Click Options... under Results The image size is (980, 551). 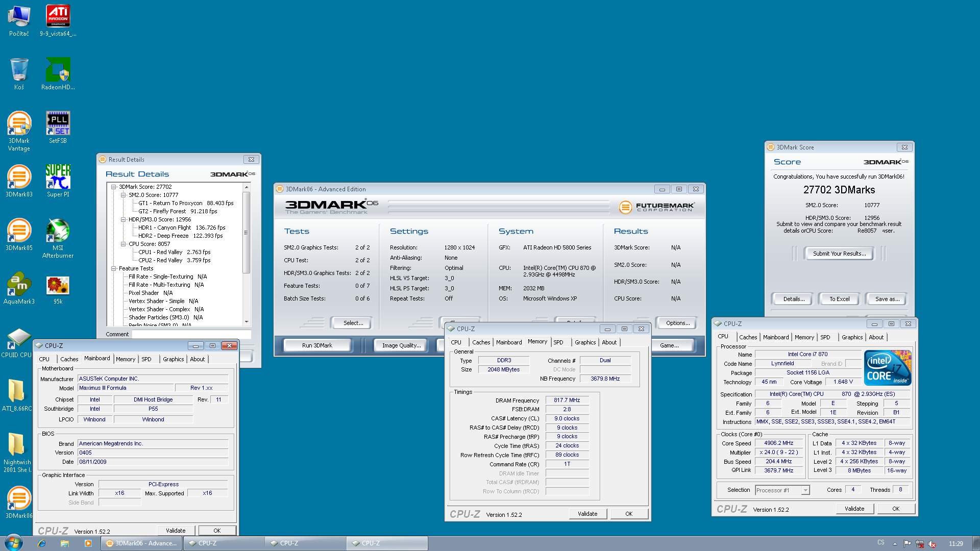pyautogui.click(x=678, y=323)
